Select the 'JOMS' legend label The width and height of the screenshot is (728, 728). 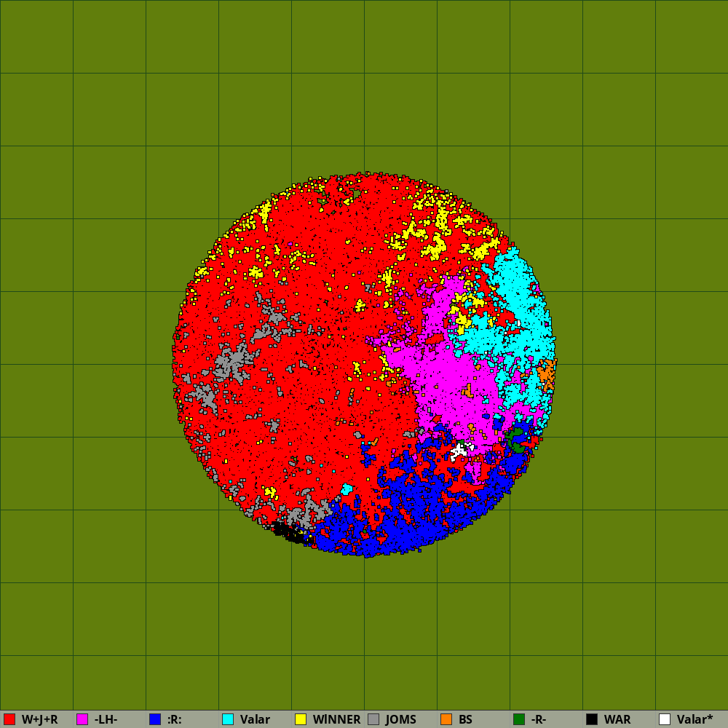click(400, 719)
